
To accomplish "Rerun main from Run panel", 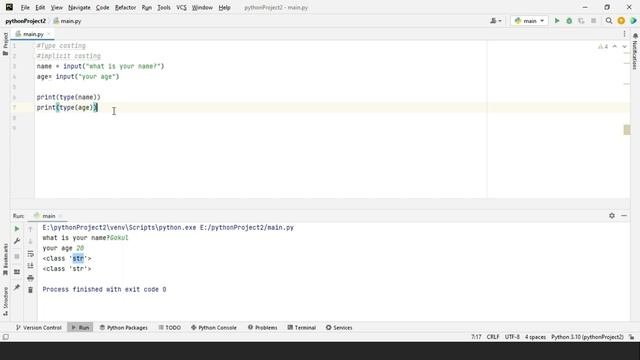I will point(17,229).
